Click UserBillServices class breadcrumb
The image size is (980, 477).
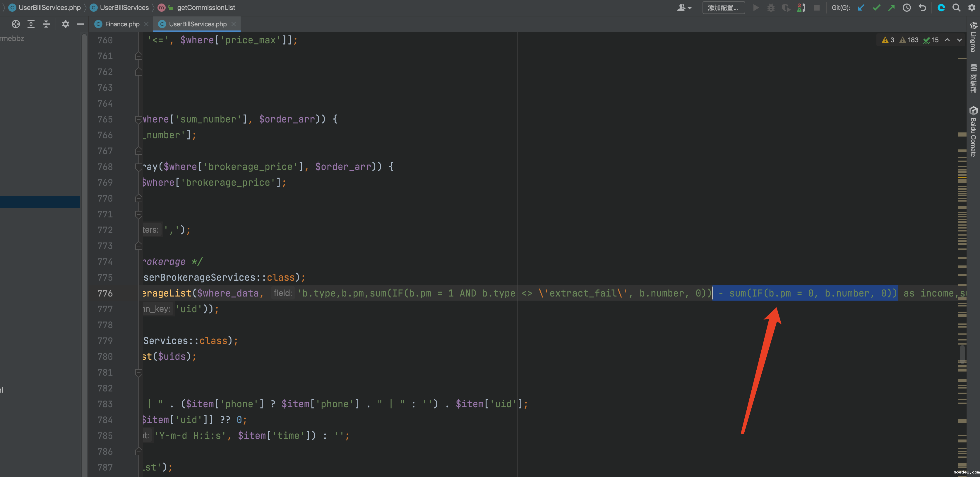pos(124,8)
